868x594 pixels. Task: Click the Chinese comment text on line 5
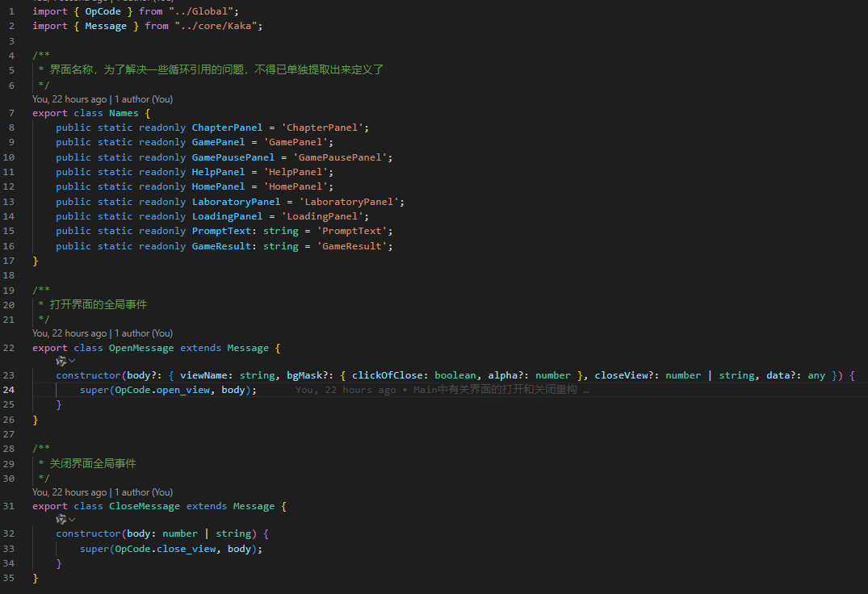(216, 69)
